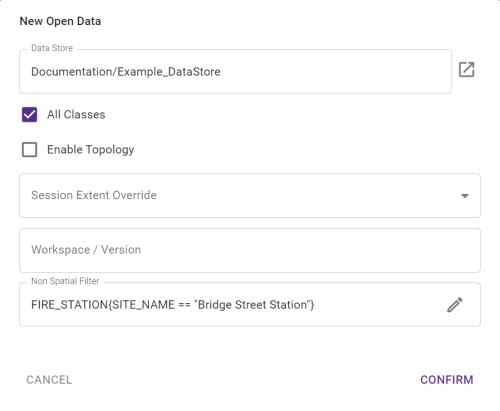Image resolution: width=500 pixels, height=411 pixels.
Task: Click the Session Extent Override placeholder text
Action: pyautogui.click(x=94, y=195)
